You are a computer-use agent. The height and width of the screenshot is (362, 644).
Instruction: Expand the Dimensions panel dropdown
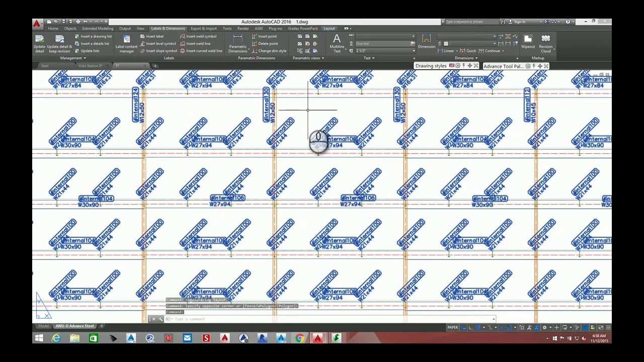466,58
